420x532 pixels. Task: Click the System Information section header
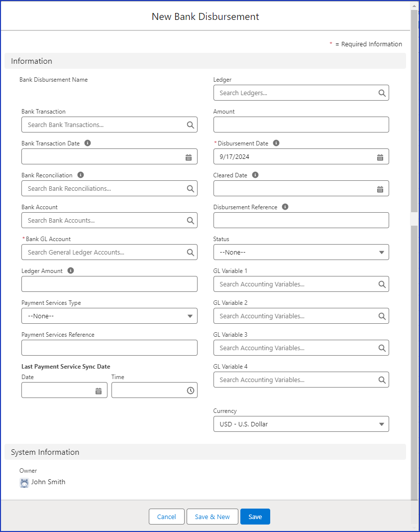(44, 452)
